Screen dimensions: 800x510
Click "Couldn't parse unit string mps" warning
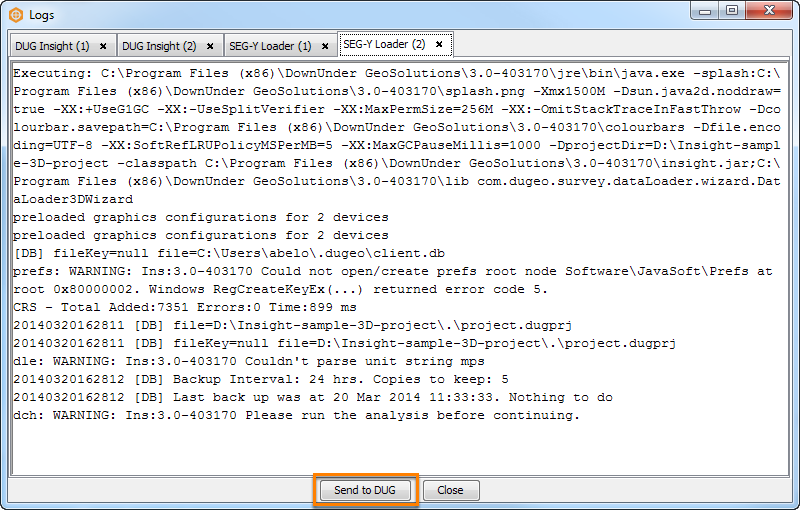click(249, 361)
